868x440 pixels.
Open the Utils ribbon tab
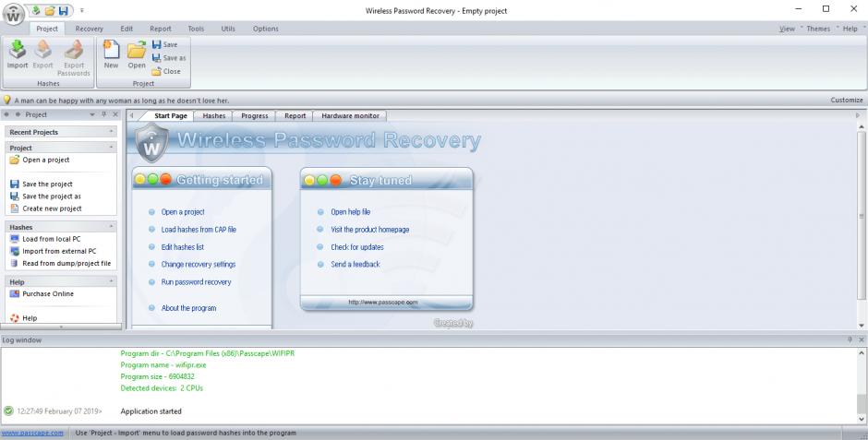click(228, 29)
